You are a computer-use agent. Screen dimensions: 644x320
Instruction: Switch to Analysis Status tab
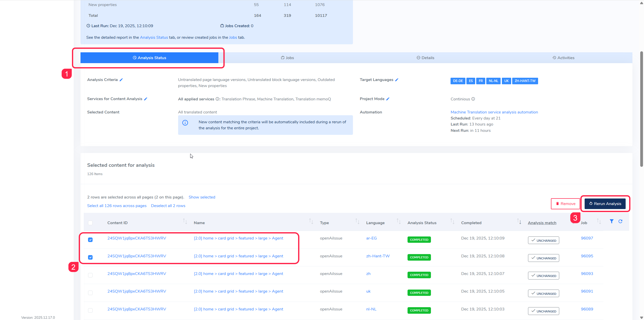pos(149,58)
